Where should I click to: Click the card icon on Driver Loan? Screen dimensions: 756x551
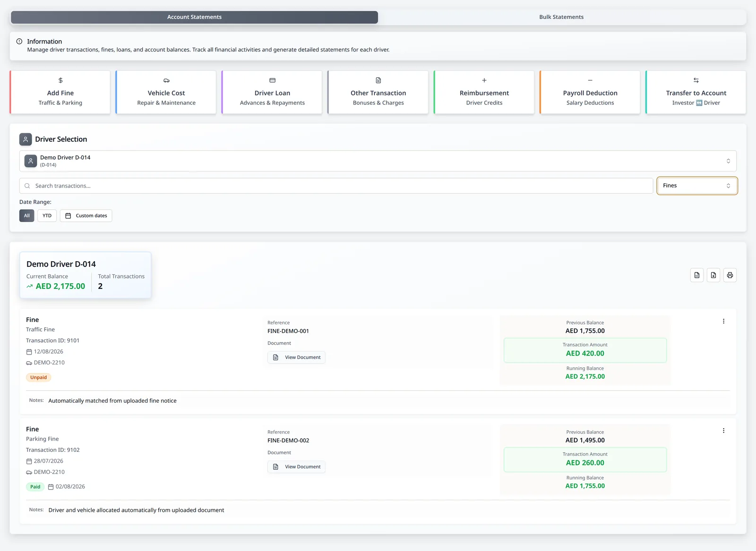(272, 80)
